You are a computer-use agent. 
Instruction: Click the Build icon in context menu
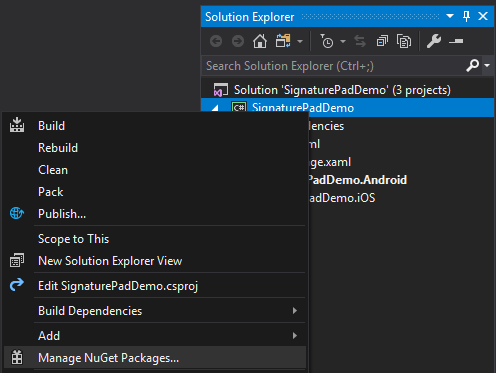click(17, 125)
